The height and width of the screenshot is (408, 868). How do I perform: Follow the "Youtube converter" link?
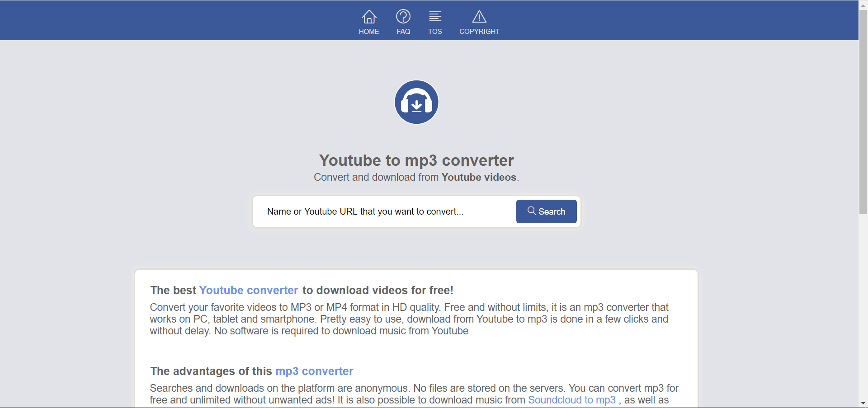(249, 290)
